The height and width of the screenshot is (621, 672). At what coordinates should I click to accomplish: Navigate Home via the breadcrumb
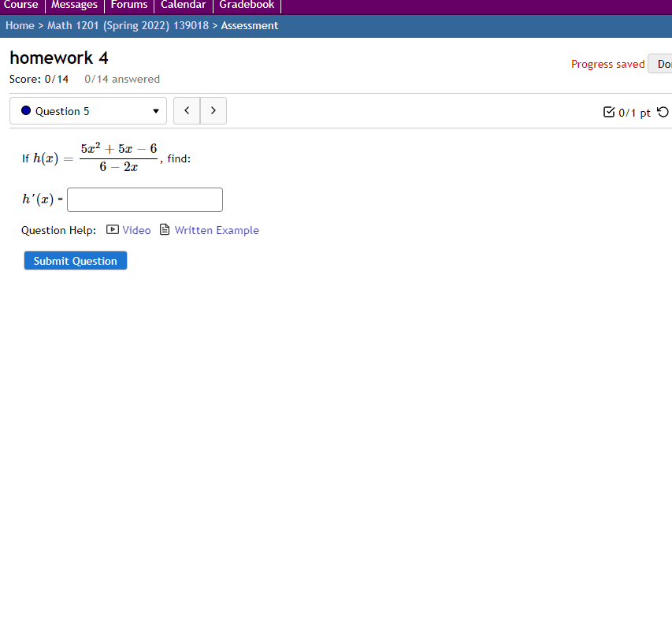click(20, 25)
